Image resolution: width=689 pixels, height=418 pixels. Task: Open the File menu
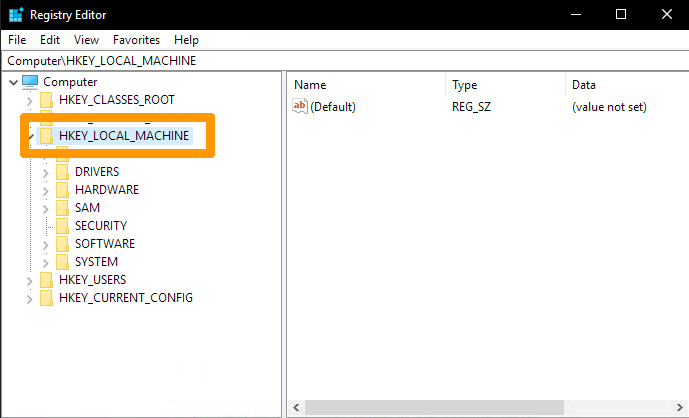(17, 40)
